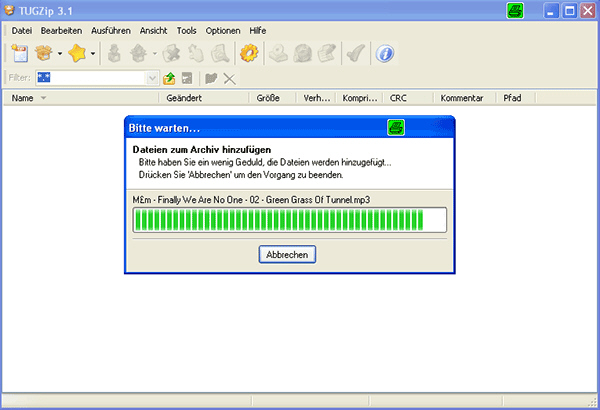Click the green icon in Bitte warten dialog
This screenshot has width=600, height=410.
(396, 128)
